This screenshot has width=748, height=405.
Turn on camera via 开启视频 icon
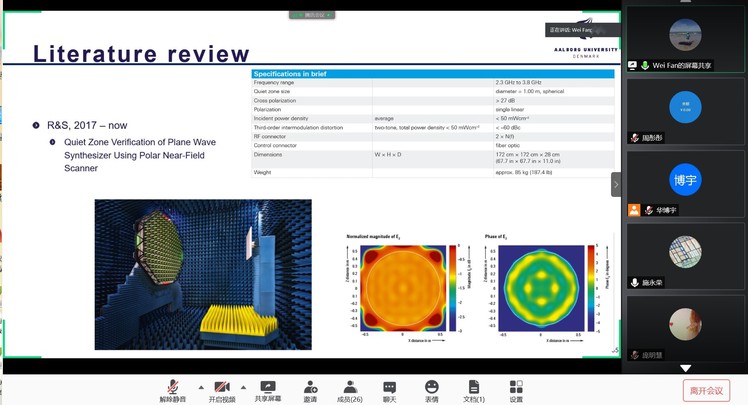coord(221,386)
